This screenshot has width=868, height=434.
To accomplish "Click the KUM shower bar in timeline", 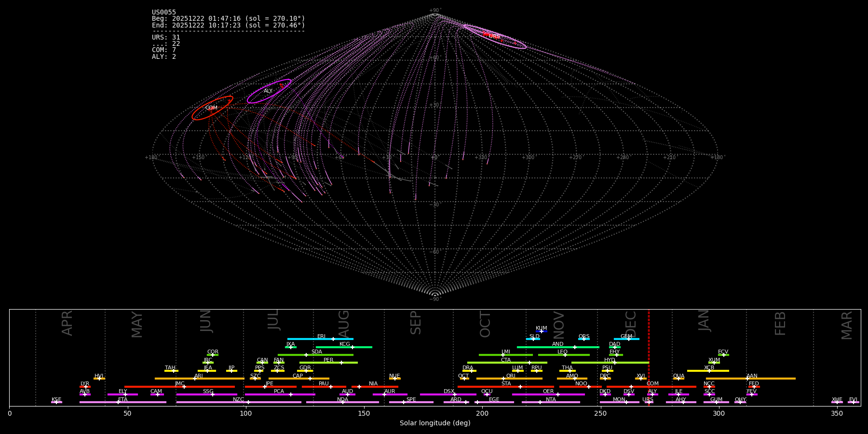I will click(542, 331).
